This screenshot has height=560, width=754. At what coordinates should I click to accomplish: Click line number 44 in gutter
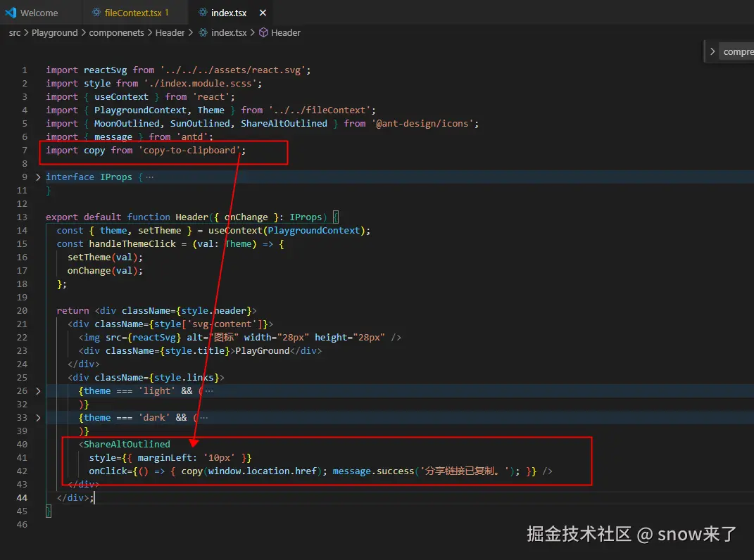[22, 497]
